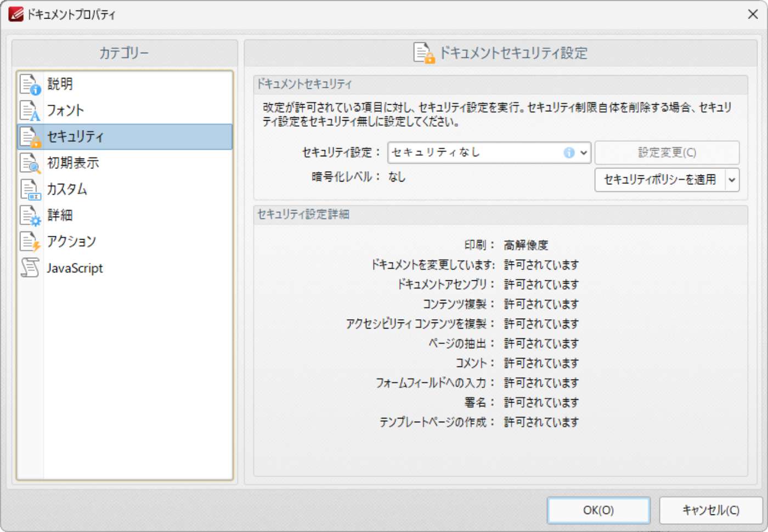The height and width of the screenshot is (532, 768).
Task: Switch to the アクション category
Action: 125,242
